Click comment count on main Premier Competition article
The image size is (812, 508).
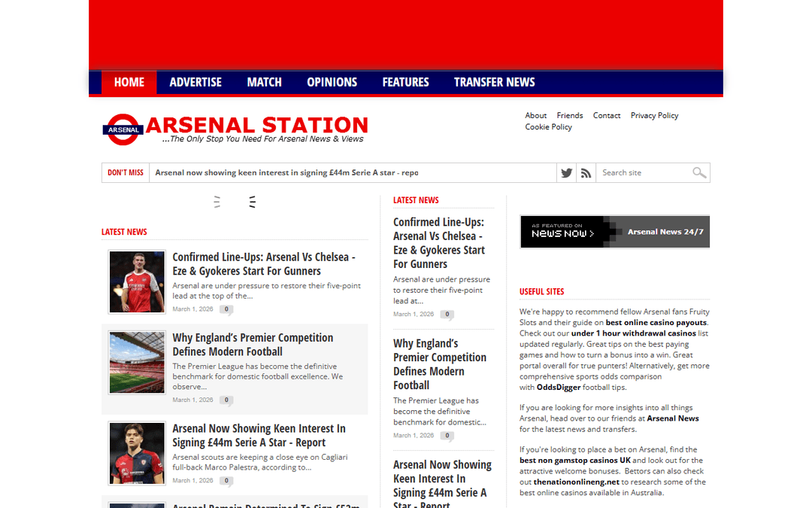click(x=226, y=400)
